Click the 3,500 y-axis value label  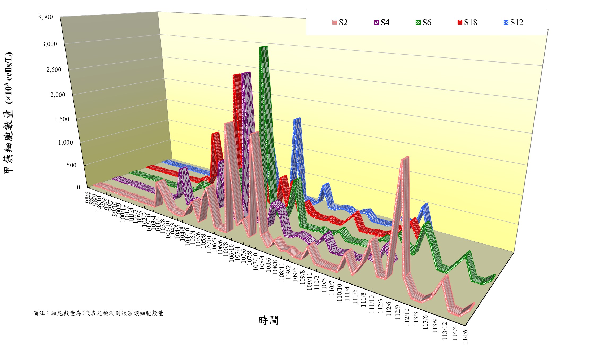(45, 17)
